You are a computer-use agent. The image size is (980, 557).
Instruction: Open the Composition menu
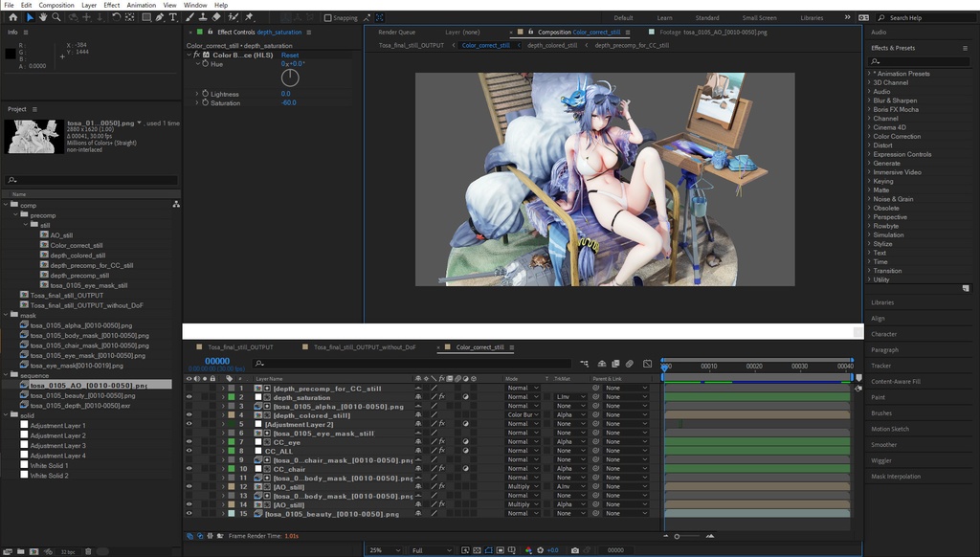[x=56, y=5]
